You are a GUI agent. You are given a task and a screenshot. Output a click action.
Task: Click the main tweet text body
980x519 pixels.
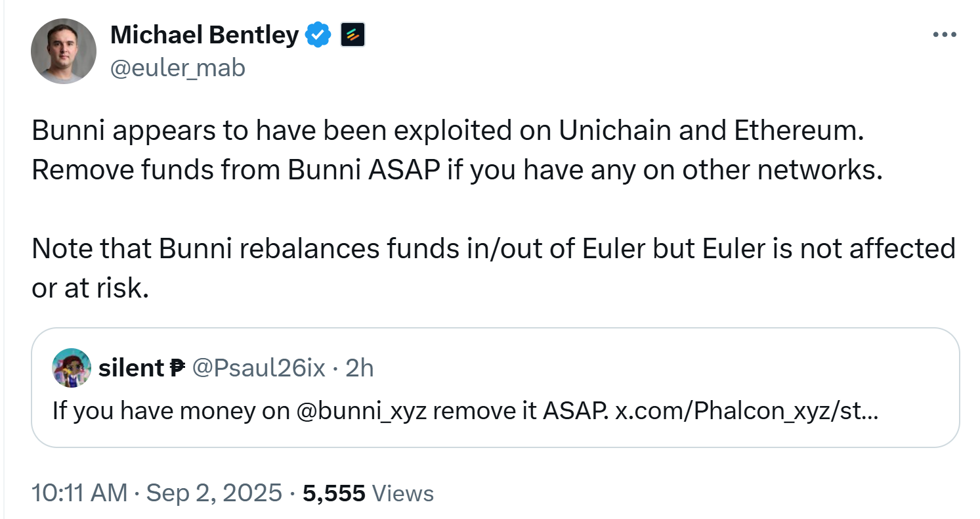tap(459, 150)
